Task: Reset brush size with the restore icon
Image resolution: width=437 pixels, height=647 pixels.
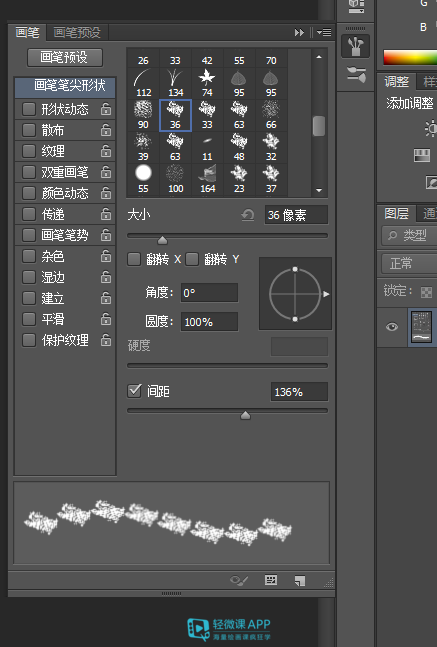Action: 248,215
